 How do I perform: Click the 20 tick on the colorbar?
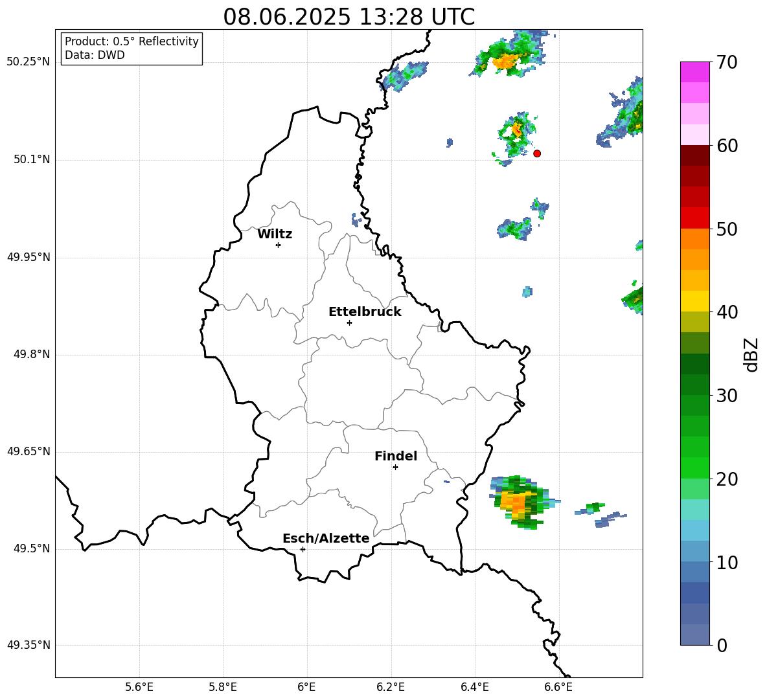[727, 479]
